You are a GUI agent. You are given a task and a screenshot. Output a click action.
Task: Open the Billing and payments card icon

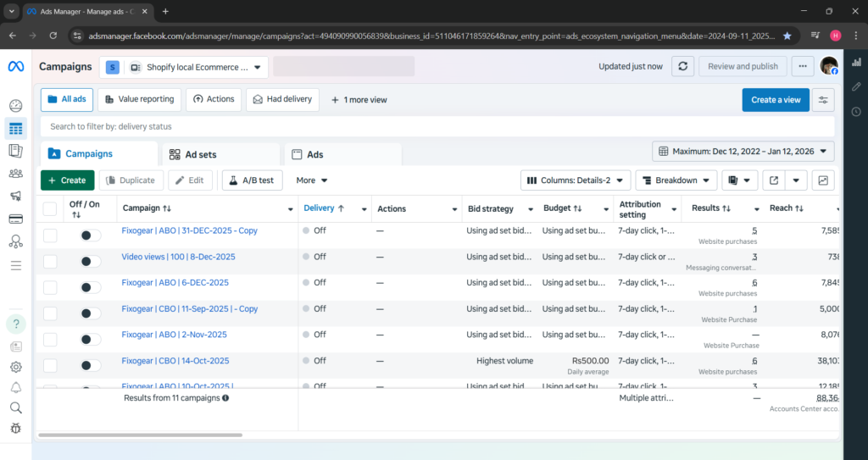(15, 219)
